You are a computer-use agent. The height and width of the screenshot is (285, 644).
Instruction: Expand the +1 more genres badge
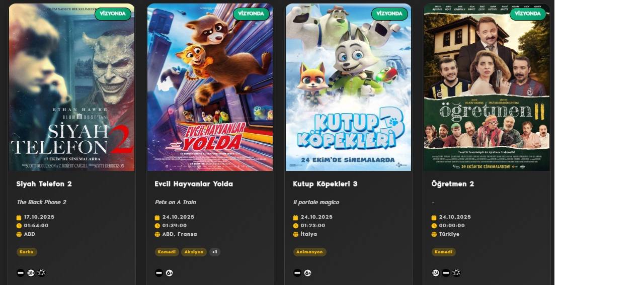tap(215, 252)
